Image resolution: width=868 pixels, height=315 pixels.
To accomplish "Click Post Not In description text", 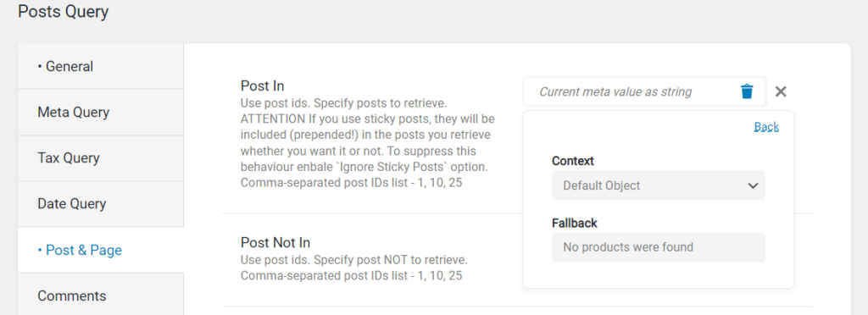I will tap(354, 267).
